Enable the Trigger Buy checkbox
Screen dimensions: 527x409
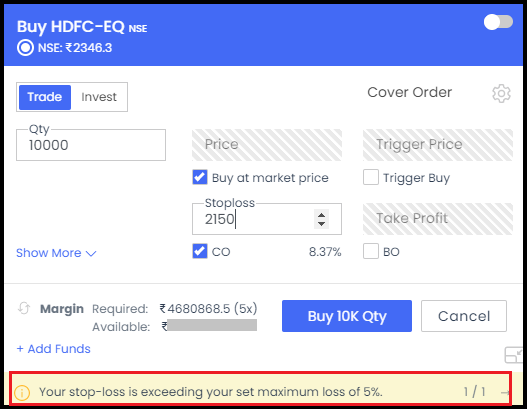pyautogui.click(x=371, y=177)
